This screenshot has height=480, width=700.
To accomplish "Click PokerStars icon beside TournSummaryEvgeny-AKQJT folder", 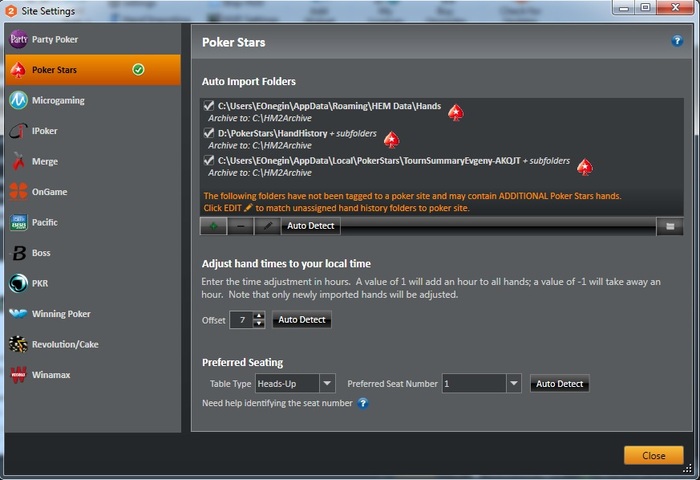I will click(x=585, y=167).
